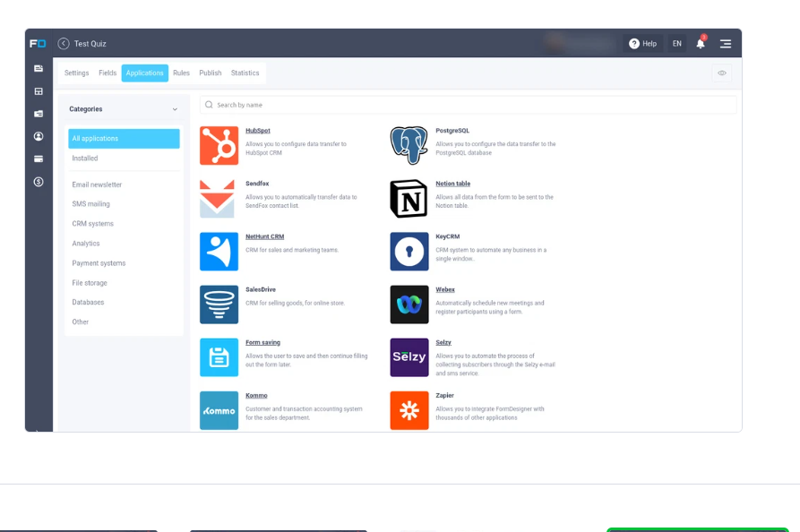
Task: Click the Webex app icon
Action: coord(409,305)
